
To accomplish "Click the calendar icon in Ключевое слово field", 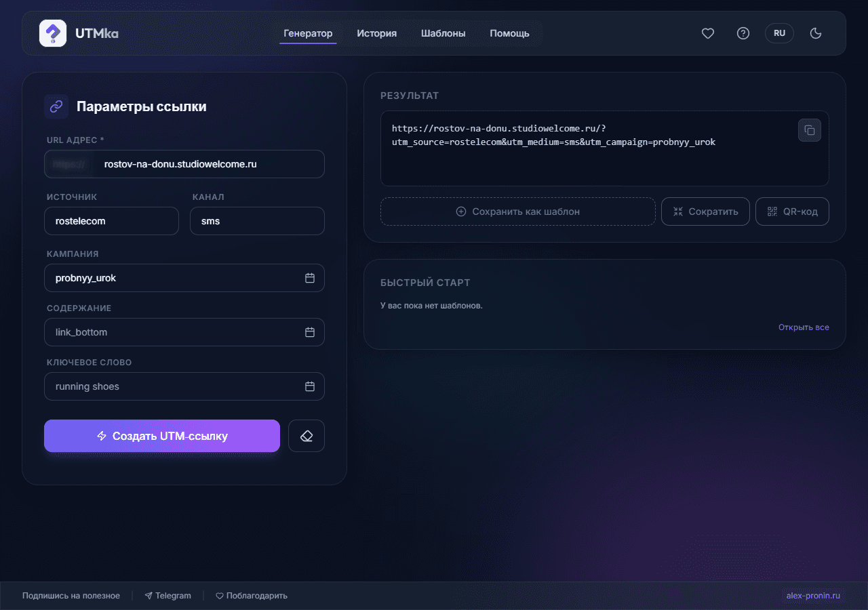I will [310, 386].
